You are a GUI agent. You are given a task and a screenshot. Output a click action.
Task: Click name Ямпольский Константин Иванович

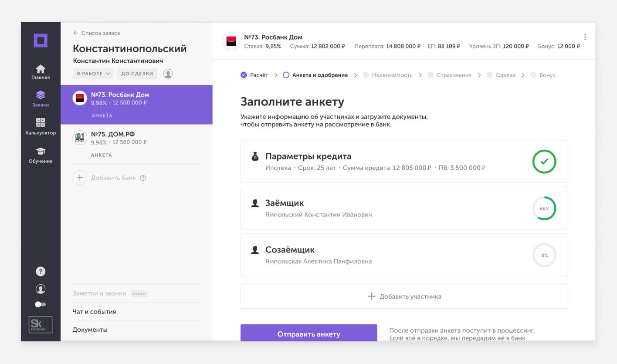(319, 215)
